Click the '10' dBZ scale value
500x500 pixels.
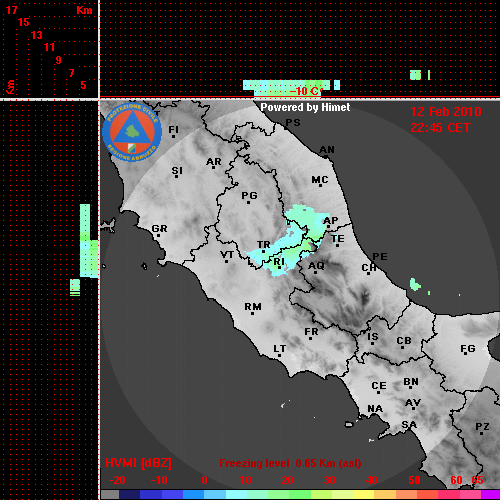click(x=246, y=480)
